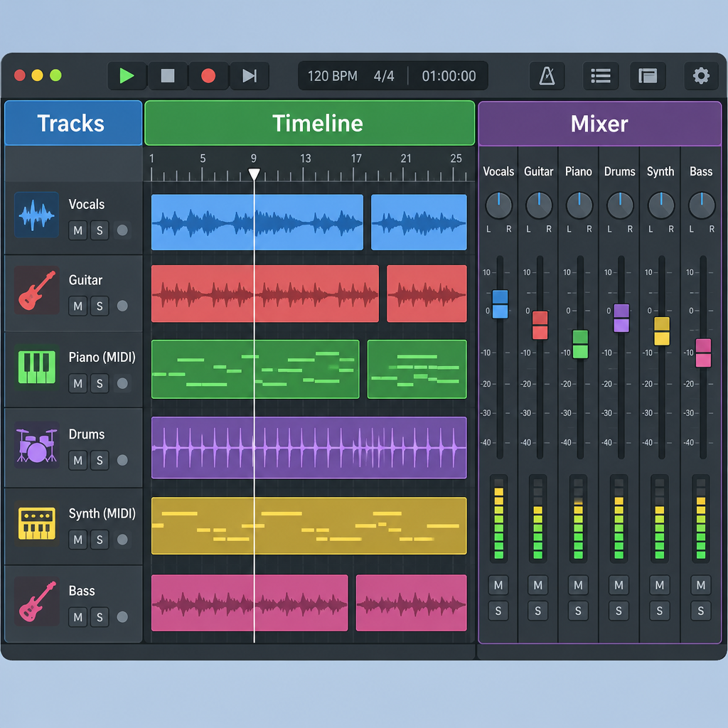
Task: Click the Guitar pan knob in Mixer
Action: pos(539,205)
